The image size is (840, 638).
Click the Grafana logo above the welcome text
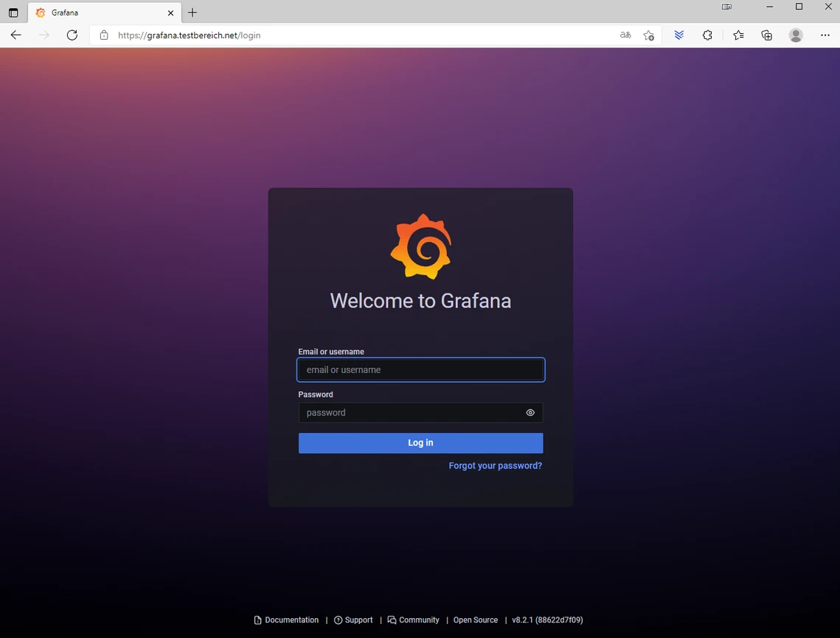(x=420, y=246)
